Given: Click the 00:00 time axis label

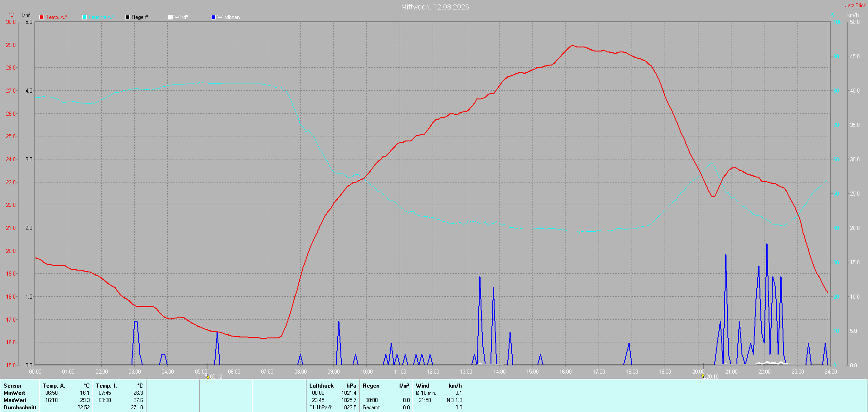Looking at the screenshot, I should [35, 372].
